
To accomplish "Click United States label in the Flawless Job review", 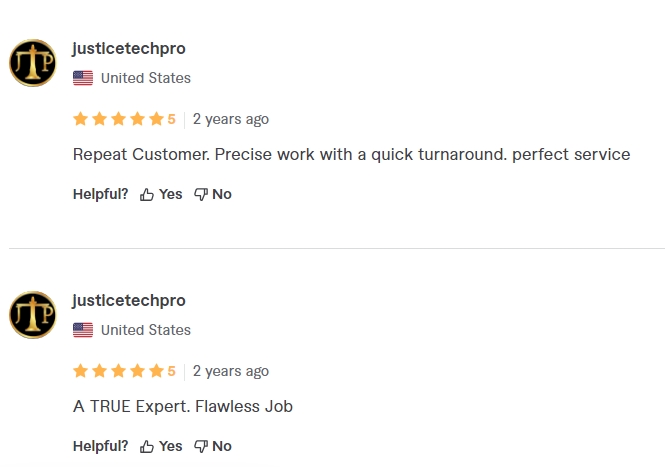I will pyautogui.click(x=146, y=330).
